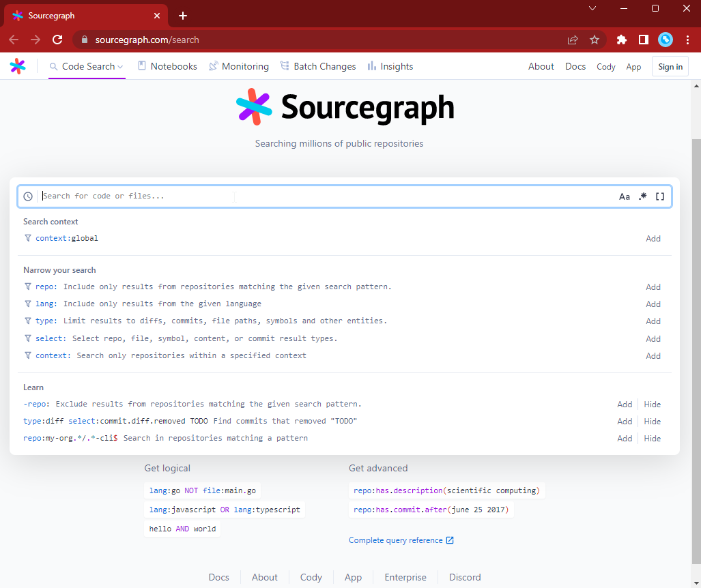Image resolution: width=701 pixels, height=588 pixels.
Task: Bookmark this page star icon
Action: click(594, 40)
